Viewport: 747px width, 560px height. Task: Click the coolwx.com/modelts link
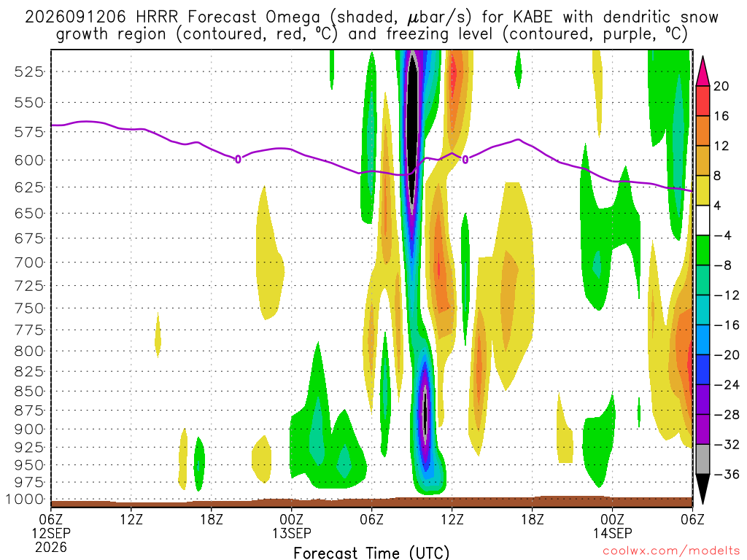671,551
